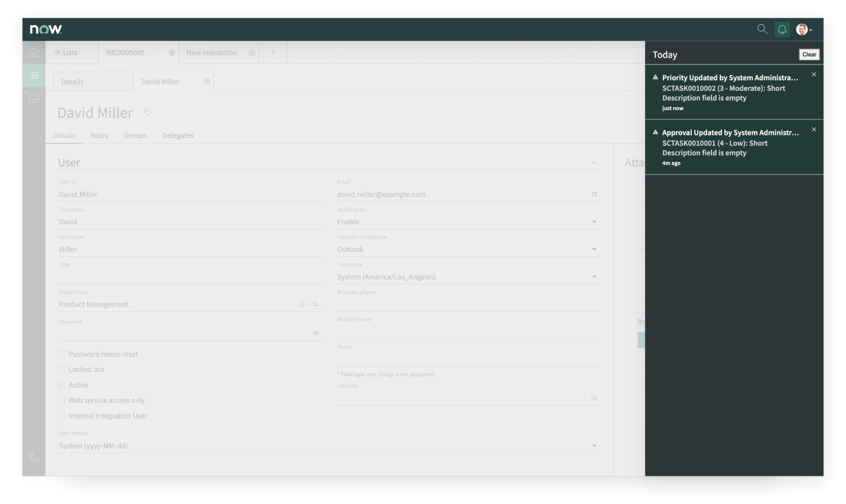
Task: Click the Today heading in notifications
Action: 665,55
